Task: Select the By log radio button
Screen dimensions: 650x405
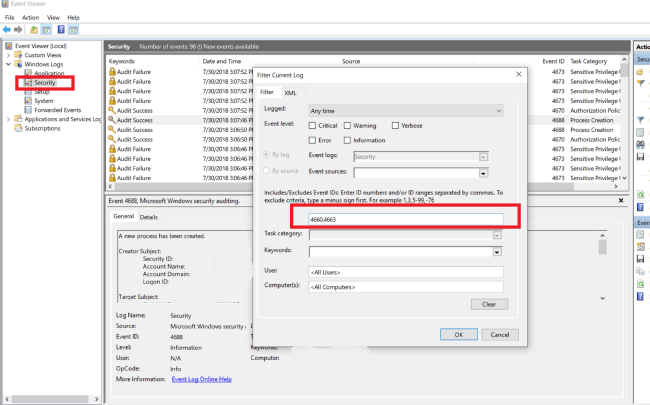Action: [x=267, y=155]
